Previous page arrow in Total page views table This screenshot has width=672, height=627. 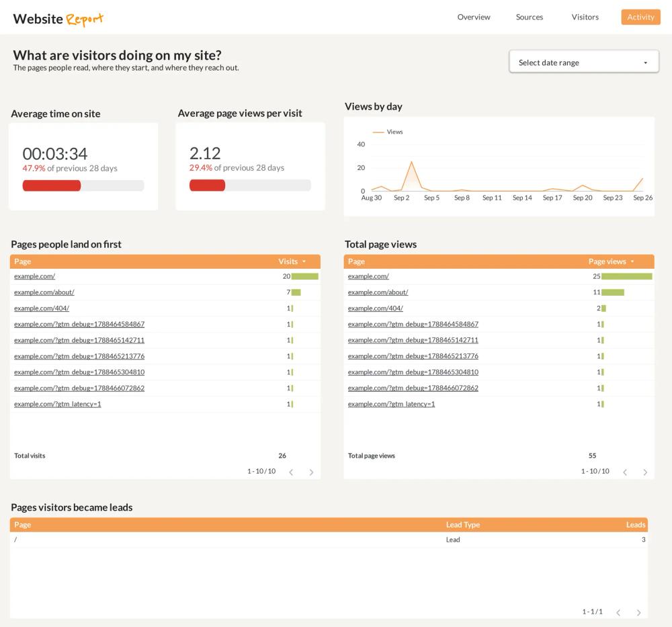(625, 472)
